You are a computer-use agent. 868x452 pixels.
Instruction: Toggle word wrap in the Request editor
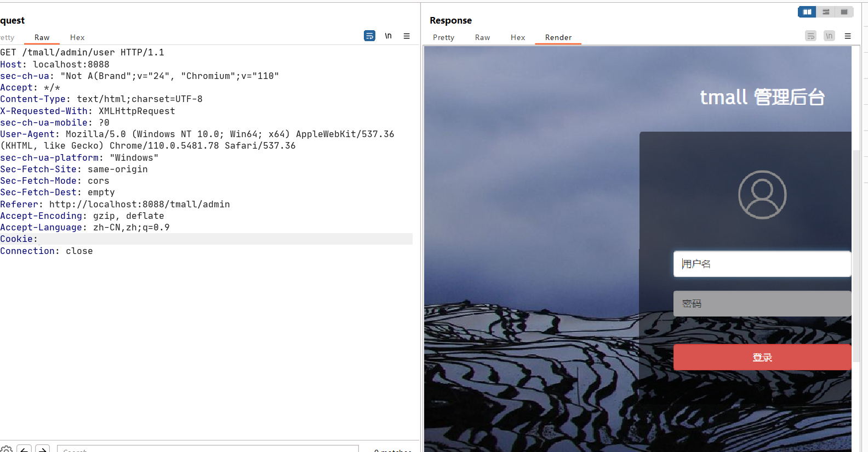click(x=370, y=36)
